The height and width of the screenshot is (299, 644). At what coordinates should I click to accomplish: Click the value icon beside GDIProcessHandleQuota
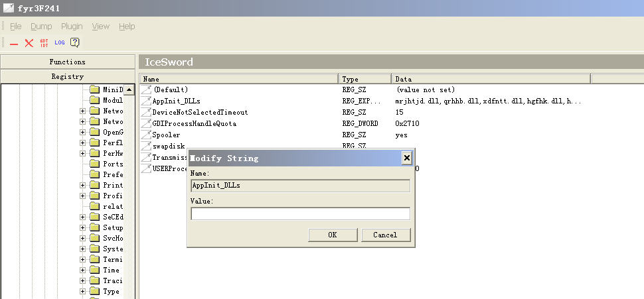[146, 123]
